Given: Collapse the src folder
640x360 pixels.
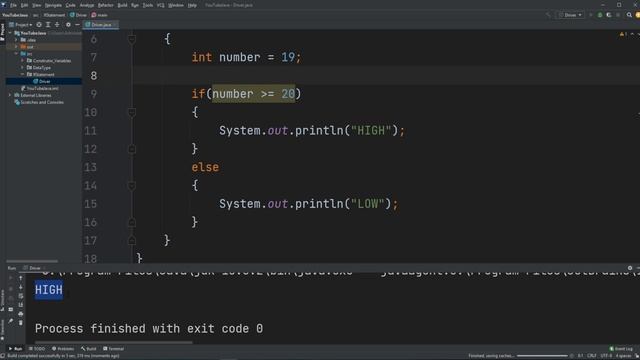Looking at the screenshot, I should [x=16, y=54].
